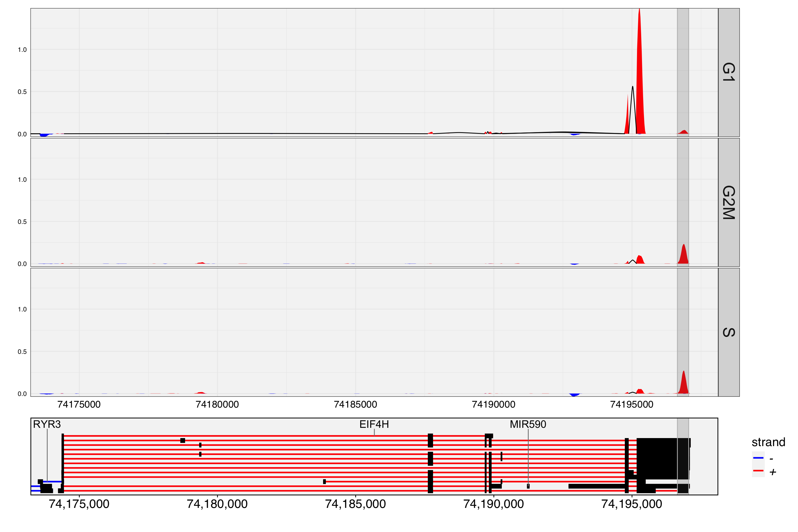Viewport: 798px width, 532px height.
Task: Click the red peak in highlighted G2M region
Action: (x=683, y=254)
